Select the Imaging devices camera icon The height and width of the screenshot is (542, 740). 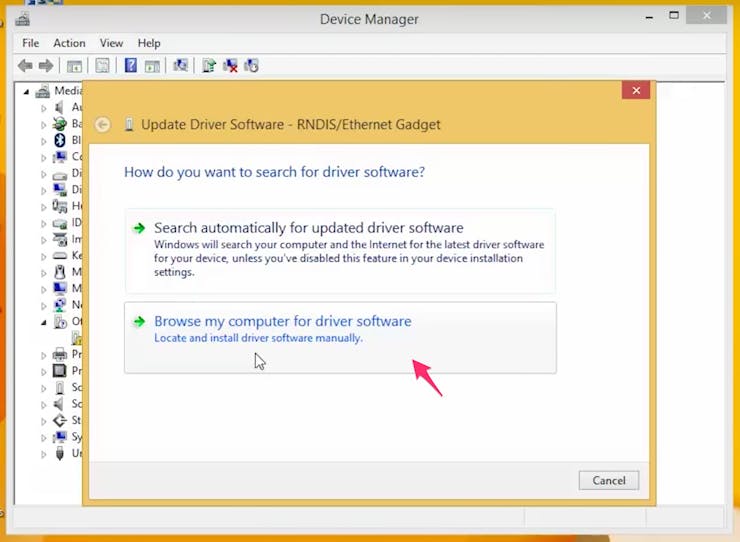tap(59, 239)
